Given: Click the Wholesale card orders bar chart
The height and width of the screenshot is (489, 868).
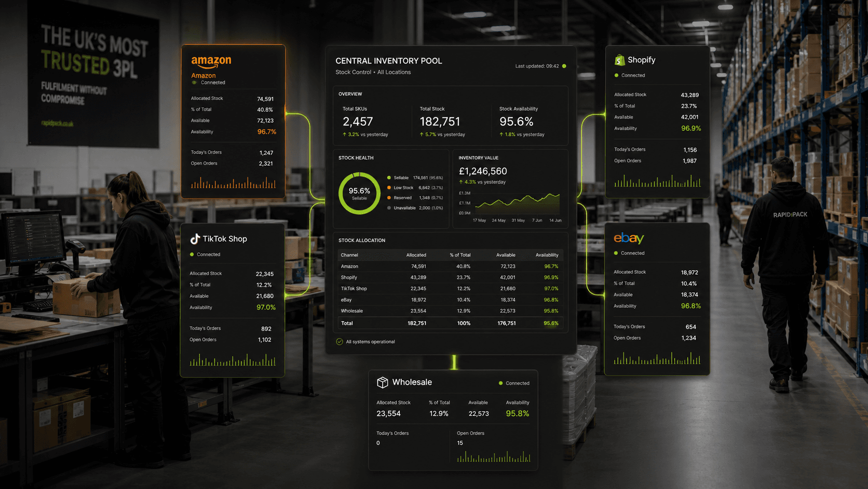Looking at the screenshot, I should point(494,456).
